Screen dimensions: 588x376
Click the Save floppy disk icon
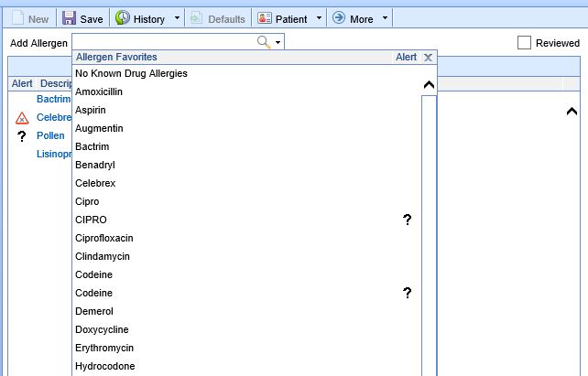tap(69, 18)
